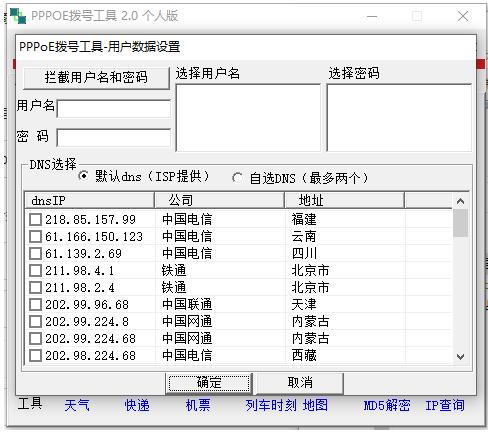Click 云南 address cell
The height and width of the screenshot is (432, 488).
coord(304,237)
